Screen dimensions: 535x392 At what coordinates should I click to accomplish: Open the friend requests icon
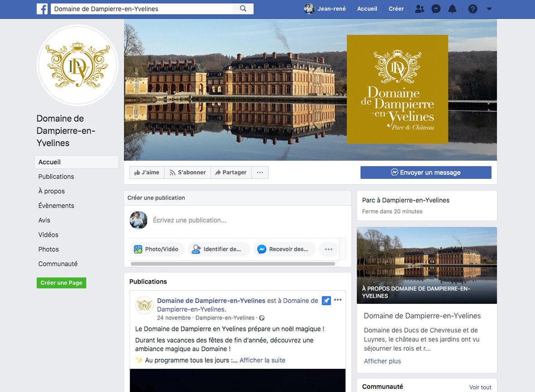pos(419,9)
